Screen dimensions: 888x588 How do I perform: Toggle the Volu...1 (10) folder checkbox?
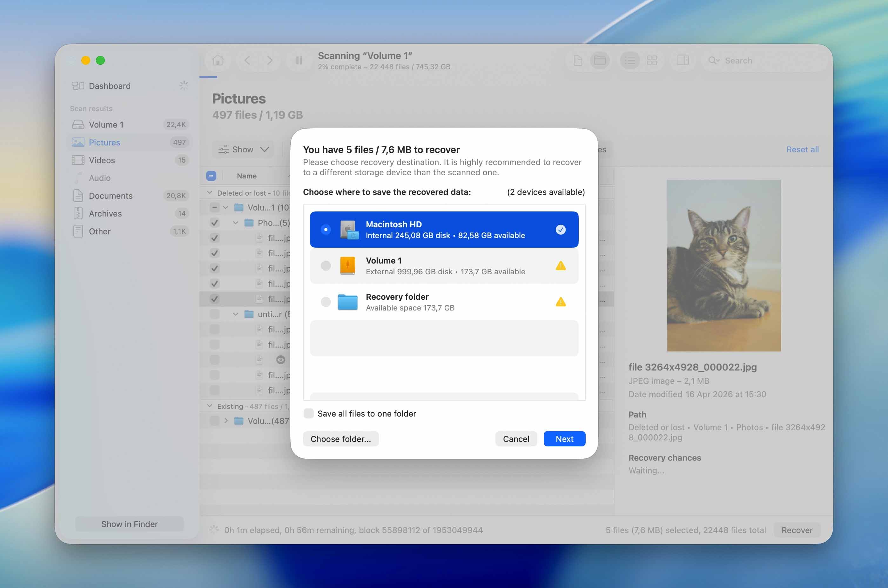click(215, 207)
